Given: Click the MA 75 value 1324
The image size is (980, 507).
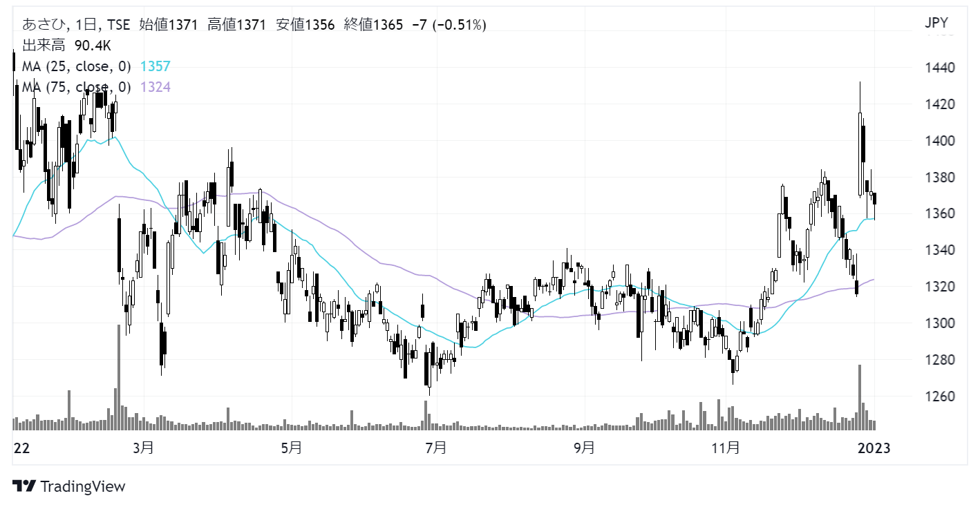Looking at the screenshot, I should 155,87.
